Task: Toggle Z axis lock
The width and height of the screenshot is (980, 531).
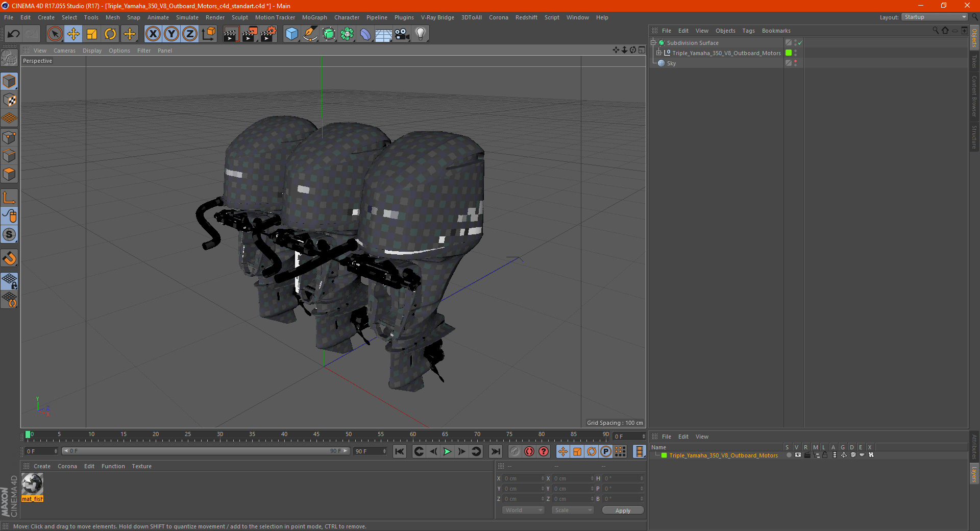Action: tap(190, 34)
